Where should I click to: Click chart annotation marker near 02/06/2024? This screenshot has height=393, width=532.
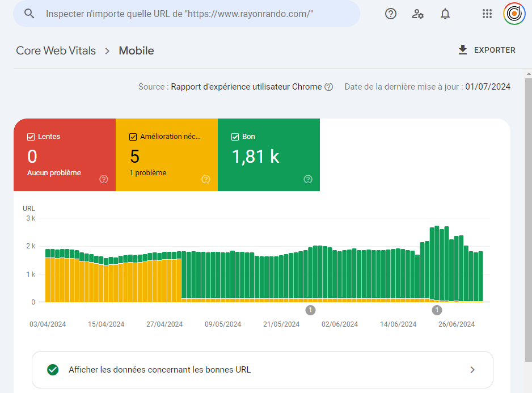coord(310,310)
